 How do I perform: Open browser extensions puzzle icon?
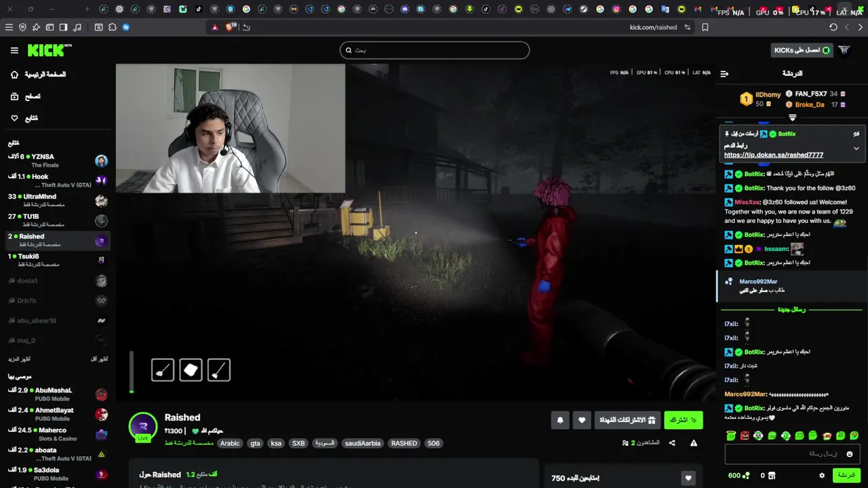[x=113, y=27]
